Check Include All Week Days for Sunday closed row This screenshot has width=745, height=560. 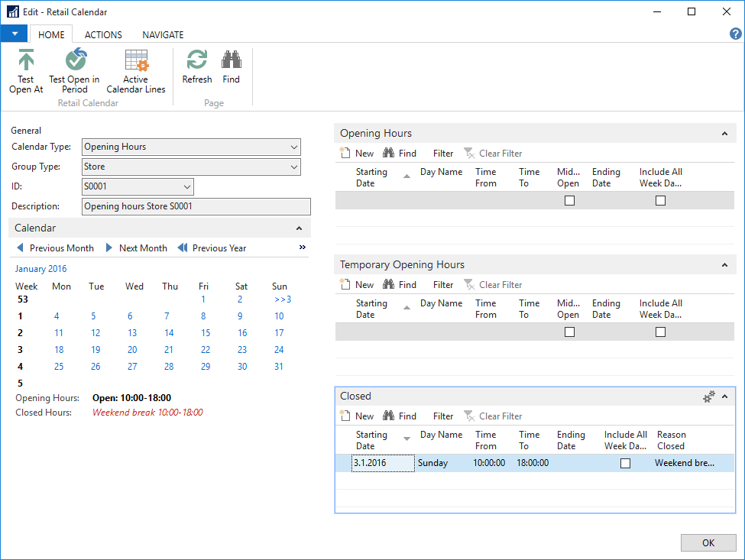626,464
